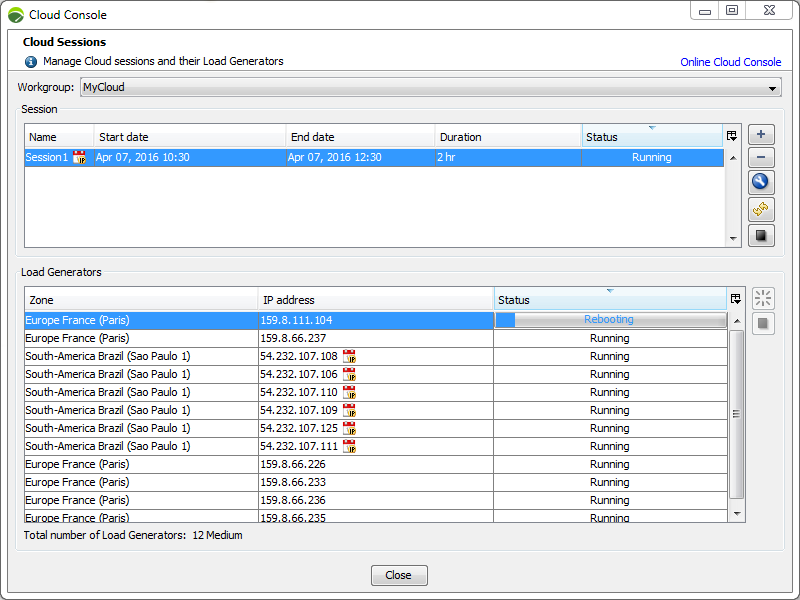Stop the session with the black square button
Viewport: 800px width, 600px height.
761,236
